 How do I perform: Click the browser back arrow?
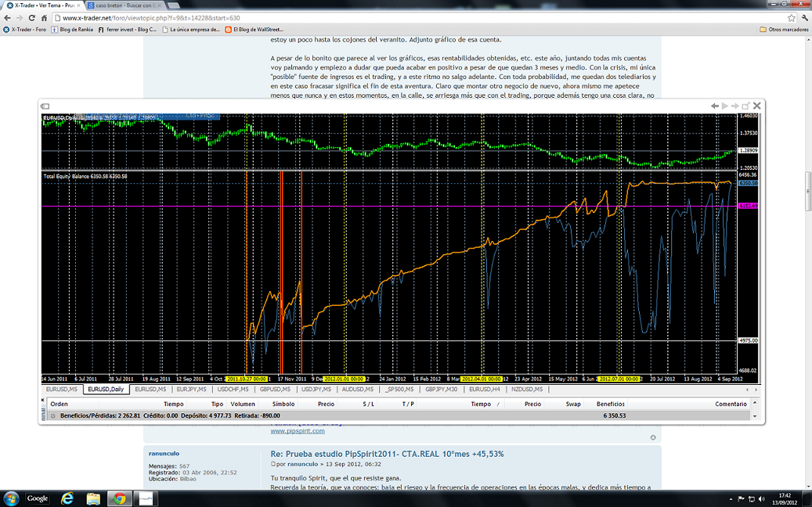pyautogui.click(x=7, y=17)
